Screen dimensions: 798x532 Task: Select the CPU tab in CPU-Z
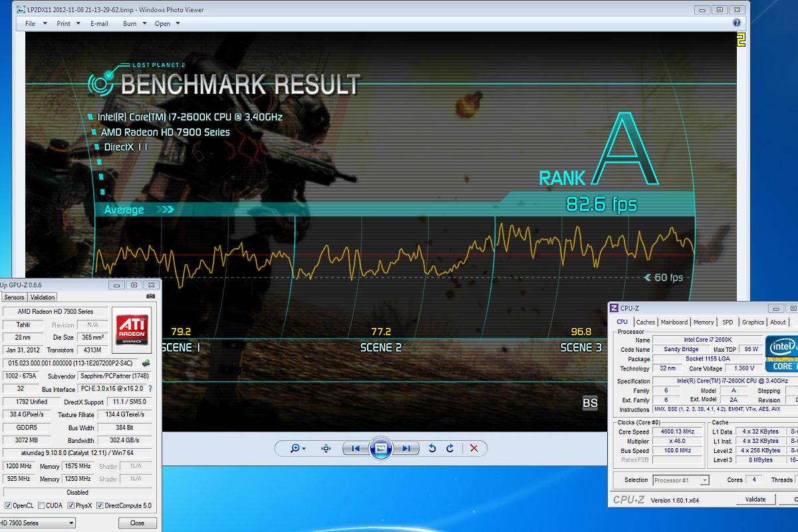click(x=622, y=322)
